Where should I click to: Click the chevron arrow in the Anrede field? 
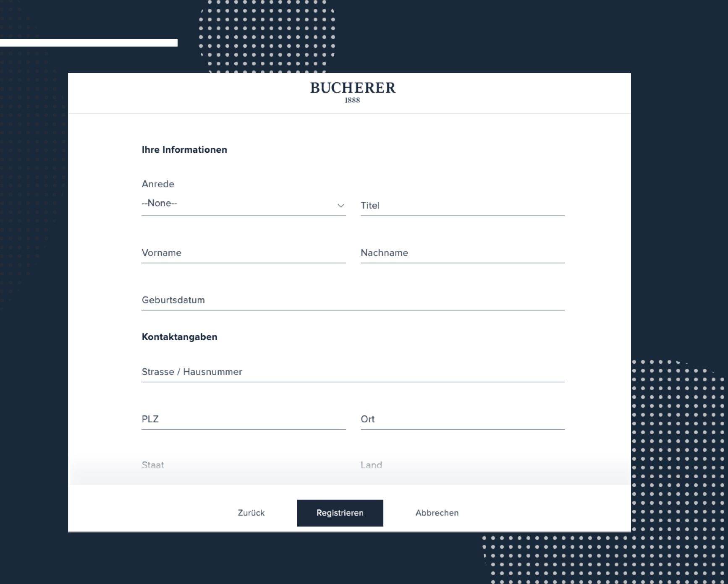340,206
